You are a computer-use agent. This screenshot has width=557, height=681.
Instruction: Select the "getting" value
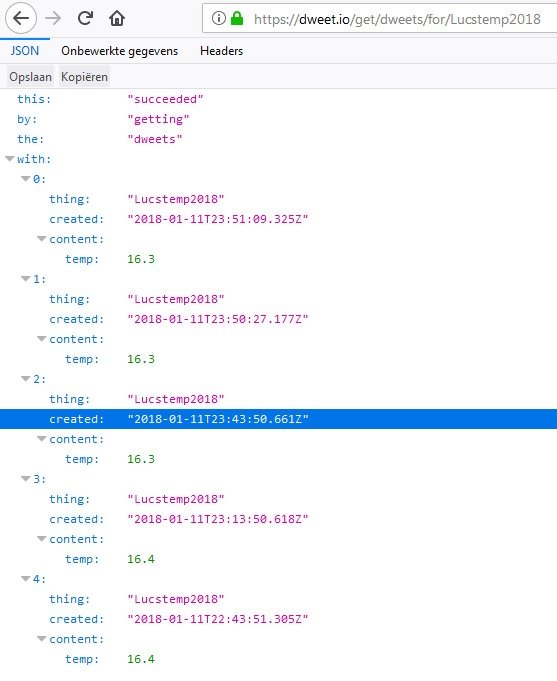click(x=158, y=119)
